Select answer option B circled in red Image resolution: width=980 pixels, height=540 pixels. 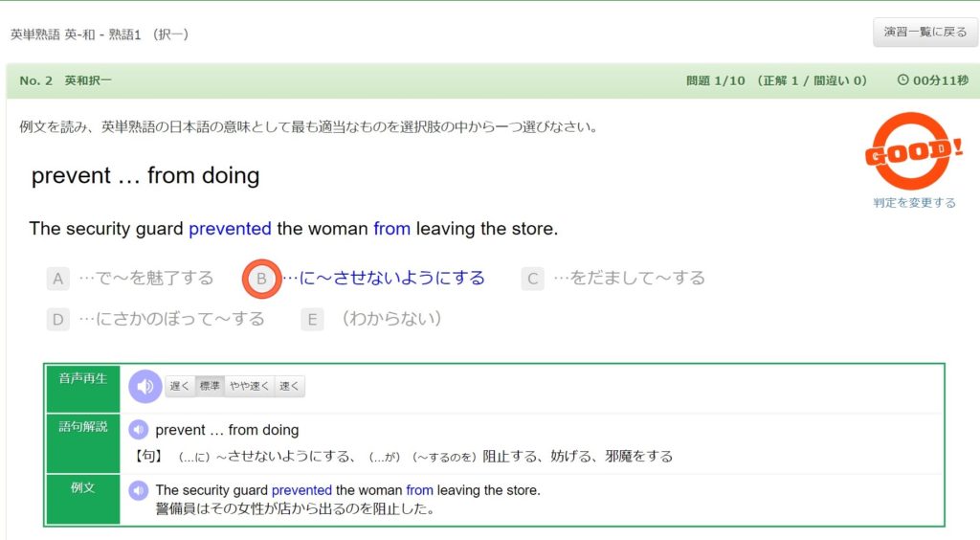[x=262, y=279]
